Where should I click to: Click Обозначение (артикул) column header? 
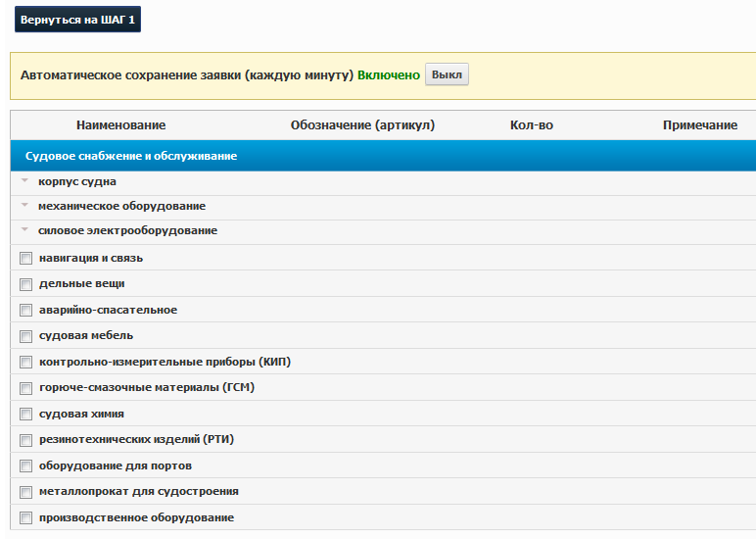[x=362, y=125]
